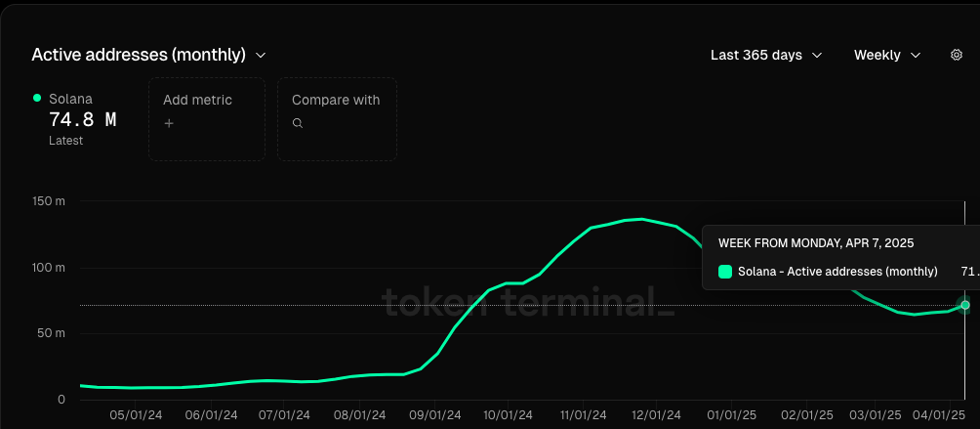This screenshot has width=980, height=429.
Task: Click the search icon under Compare with
Action: pos(298,123)
